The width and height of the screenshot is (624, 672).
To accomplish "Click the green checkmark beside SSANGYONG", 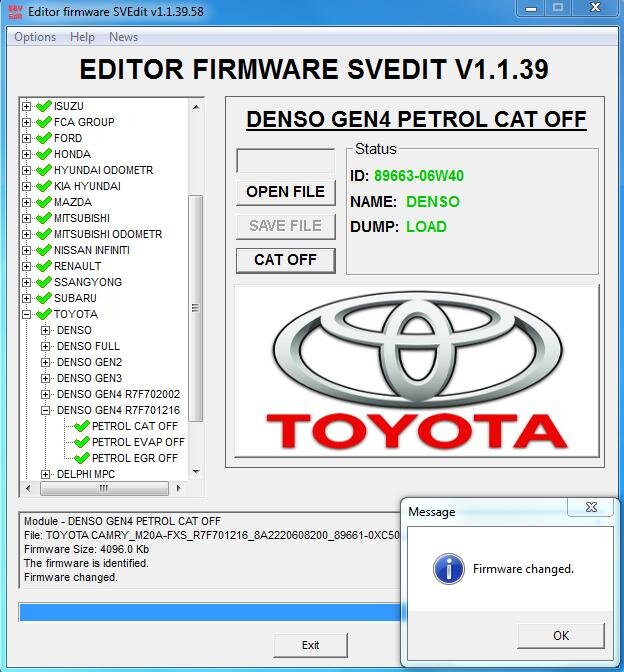I will point(43,282).
